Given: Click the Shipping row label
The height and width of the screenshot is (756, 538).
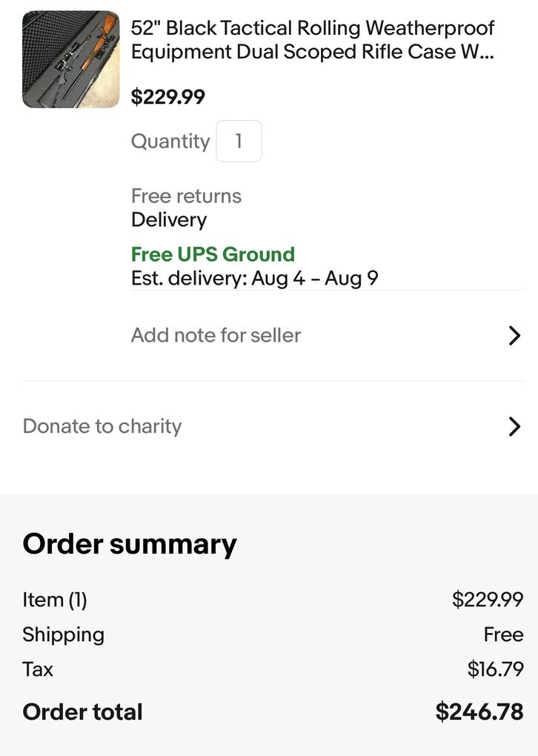Looking at the screenshot, I should tap(63, 634).
